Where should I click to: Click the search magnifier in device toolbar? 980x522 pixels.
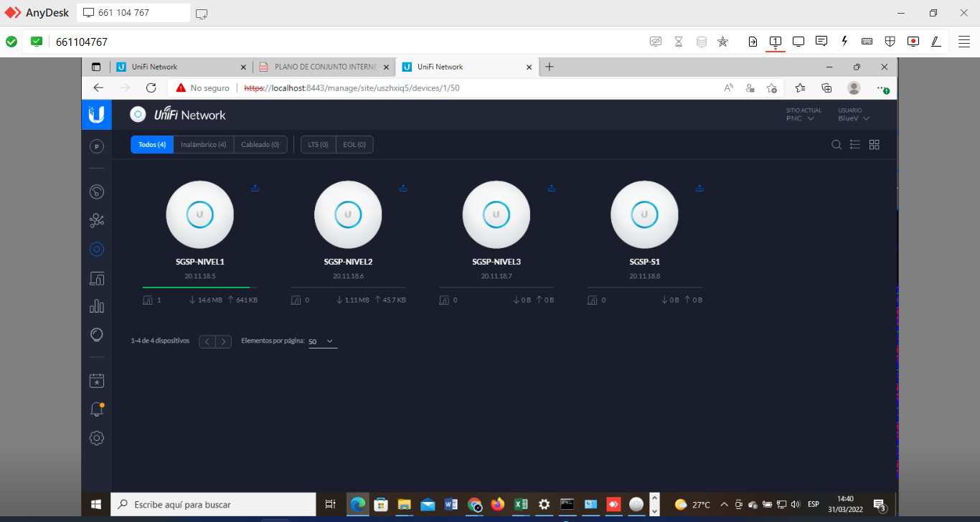point(837,145)
